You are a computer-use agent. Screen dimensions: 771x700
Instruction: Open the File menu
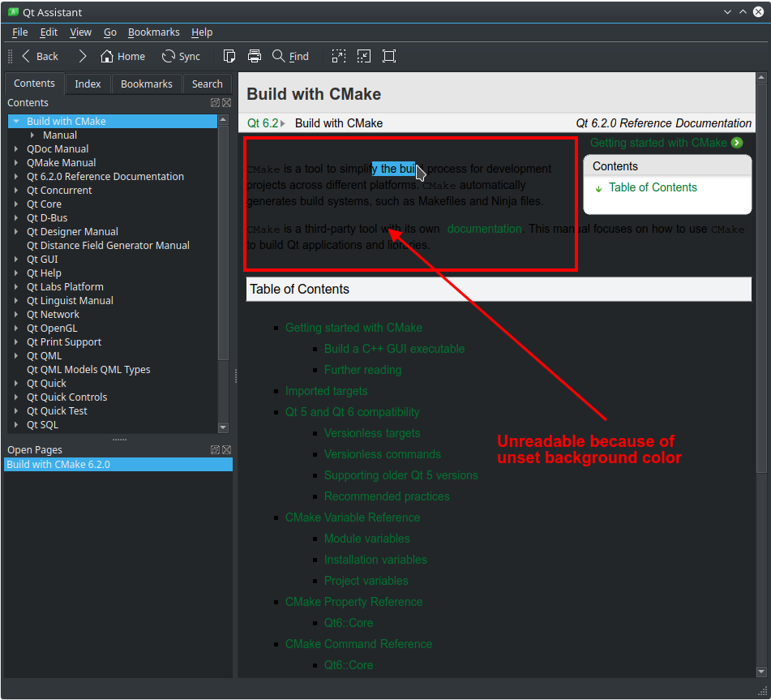tap(19, 32)
